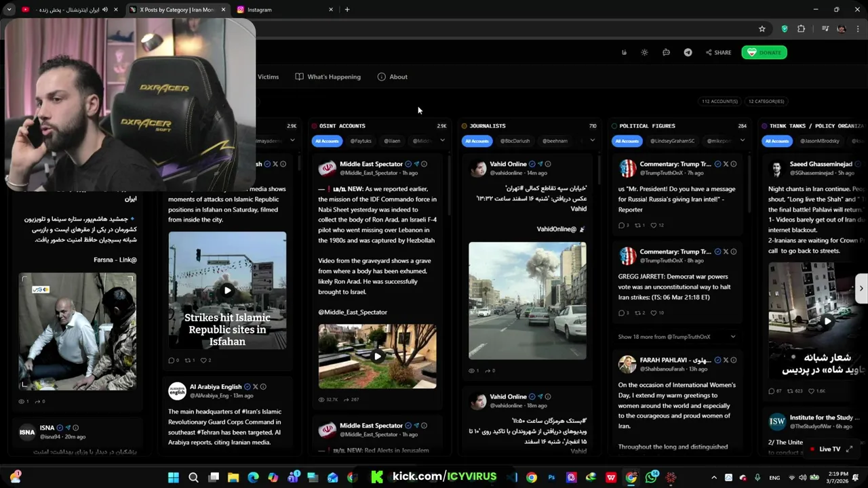Open the Victims navigation item

(x=268, y=77)
